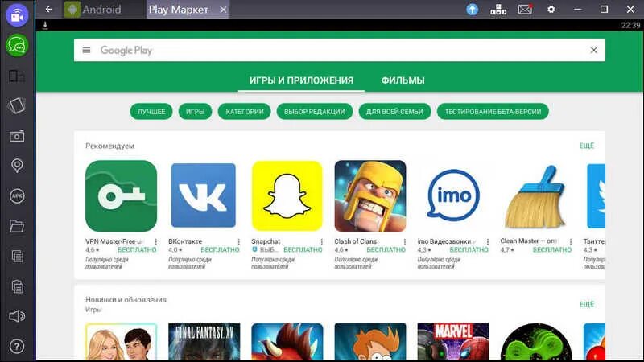Open the keyboard mapping icon in title bar
Viewport: 644px width, 362px height.
(x=498, y=9)
